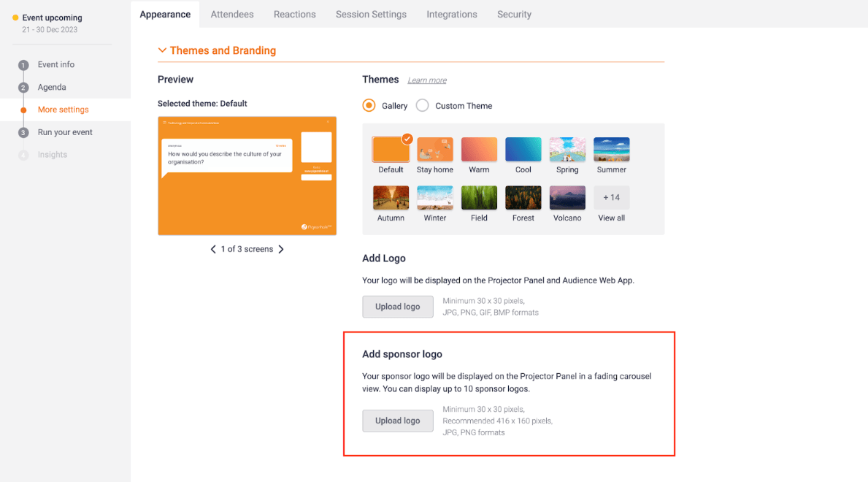Select the Forest theme swatch
Screen dimensions: 868x482
tap(523, 197)
